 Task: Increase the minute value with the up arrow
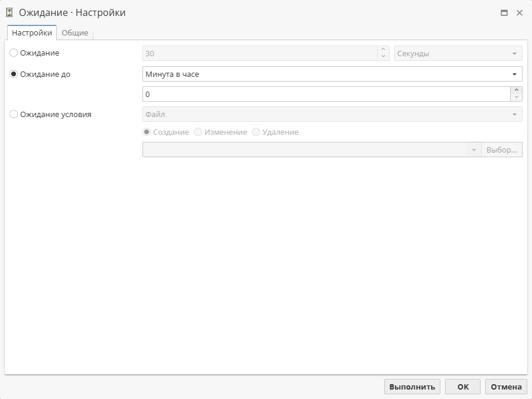pos(516,90)
